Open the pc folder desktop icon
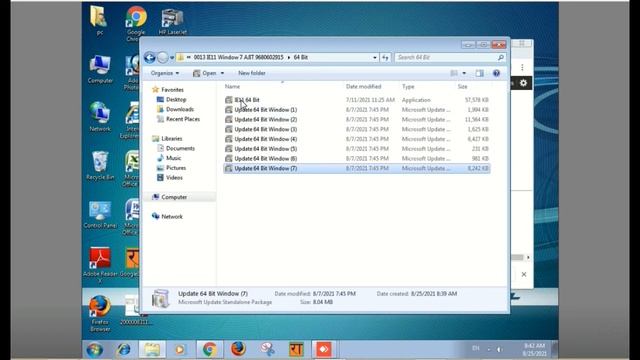The width and height of the screenshot is (640, 360). (x=99, y=20)
